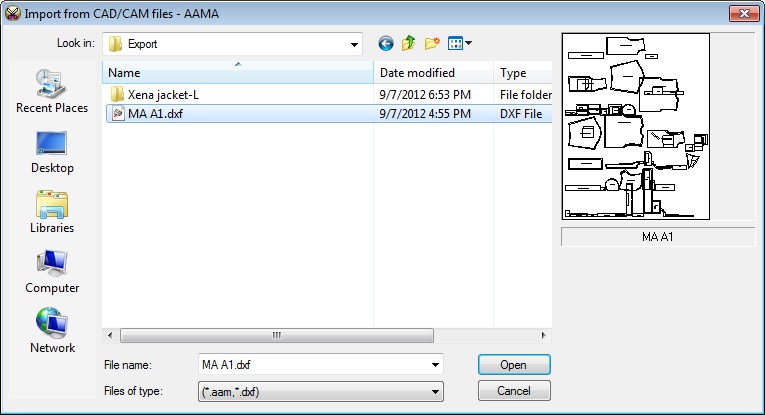Go back using the blue arrow icon
This screenshot has height=415, width=765.
[385, 43]
